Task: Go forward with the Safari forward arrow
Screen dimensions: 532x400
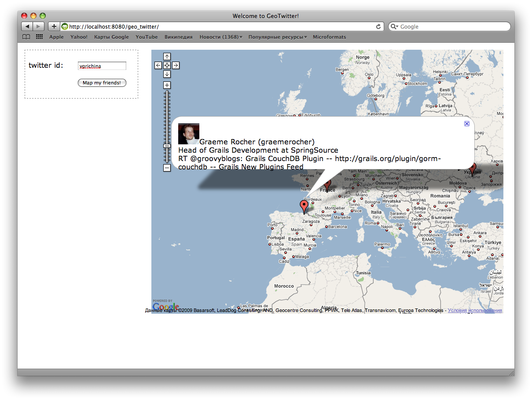Action: click(x=39, y=26)
